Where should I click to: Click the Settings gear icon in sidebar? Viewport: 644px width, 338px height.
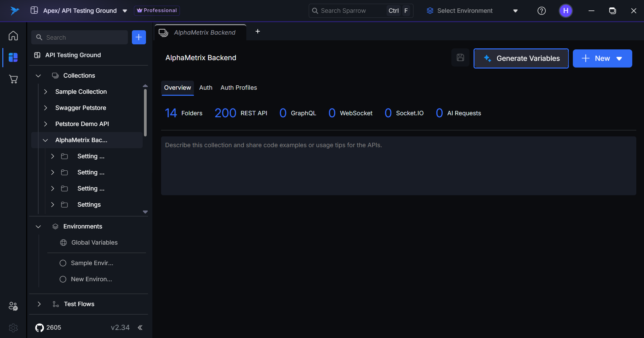tap(13, 328)
